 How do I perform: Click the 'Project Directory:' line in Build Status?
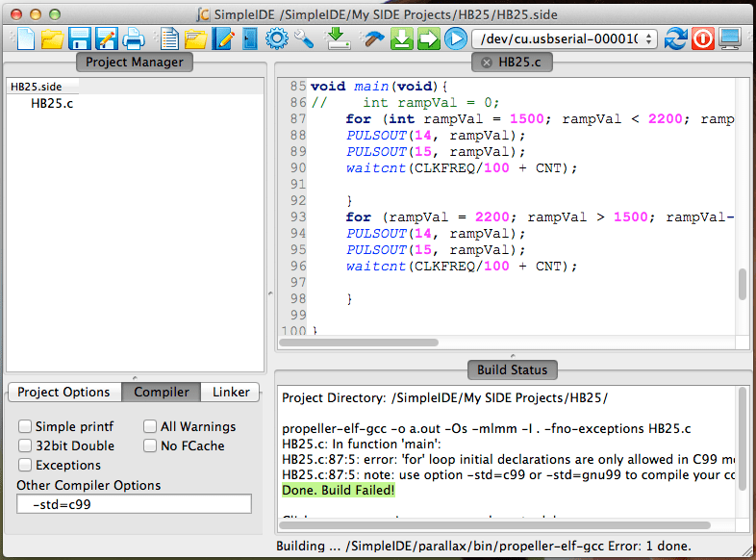tap(444, 398)
